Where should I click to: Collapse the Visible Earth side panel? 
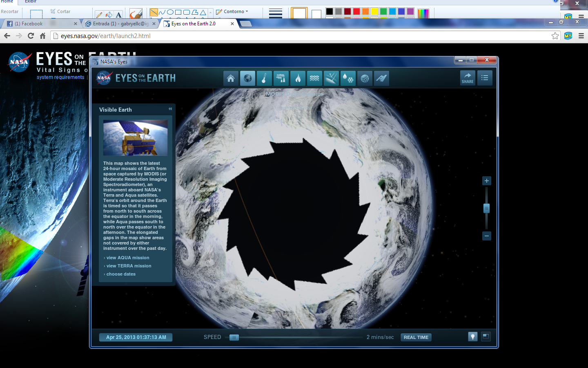point(170,109)
